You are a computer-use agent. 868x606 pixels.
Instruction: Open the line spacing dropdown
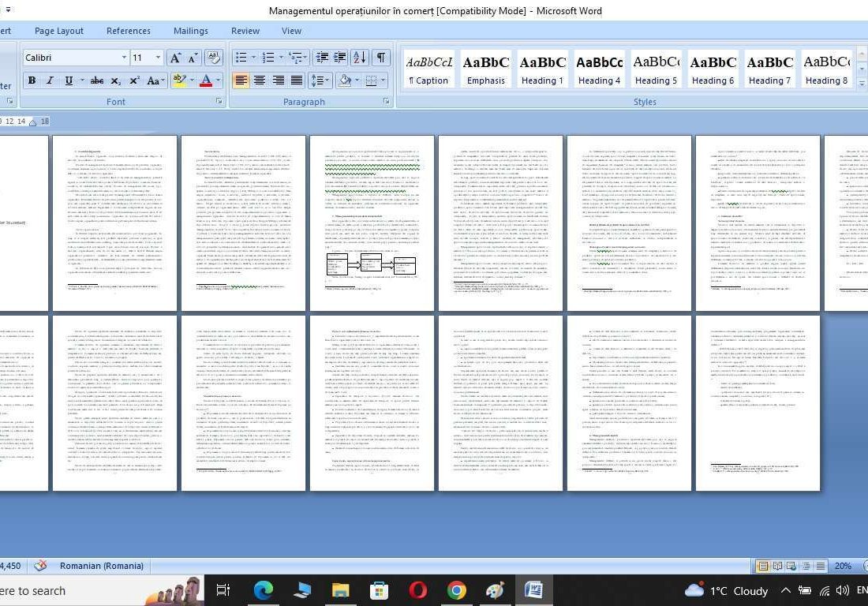point(320,80)
